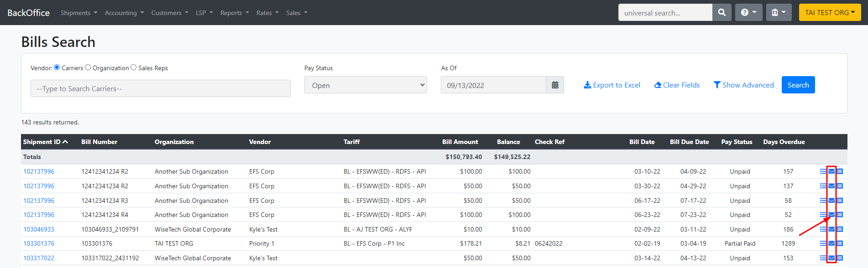Open the Reports menu
Viewport: 868px width, 268px height.
(235, 13)
